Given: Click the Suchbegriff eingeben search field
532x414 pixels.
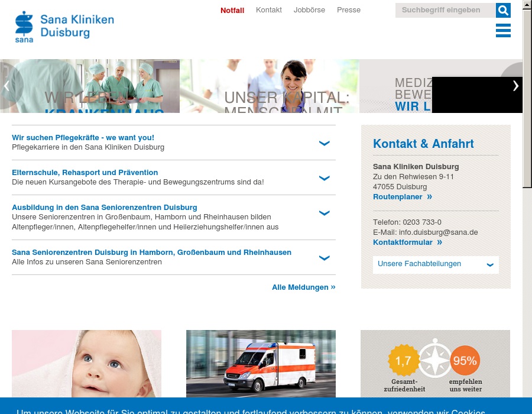Looking at the screenshot, I should pos(445,10).
